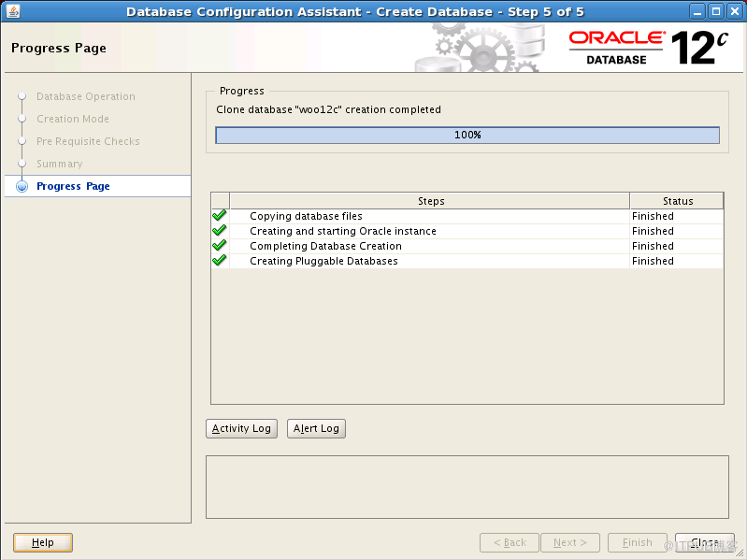Open the Alert Log

coord(316,428)
